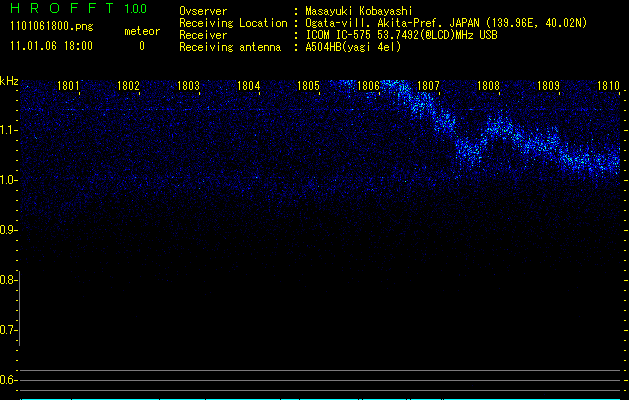Click the 1803 time marker
Screen dimensions: 629x400
pos(188,86)
